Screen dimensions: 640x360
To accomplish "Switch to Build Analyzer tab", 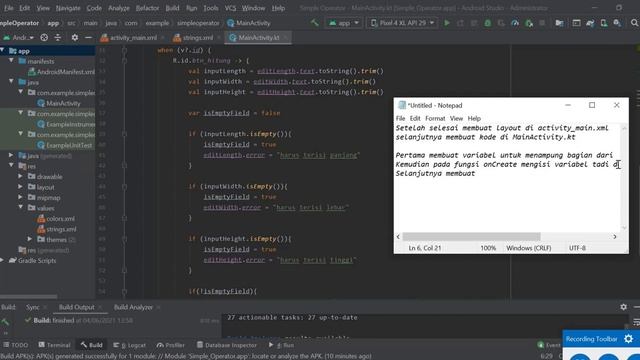I will pyautogui.click(x=133, y=307).
